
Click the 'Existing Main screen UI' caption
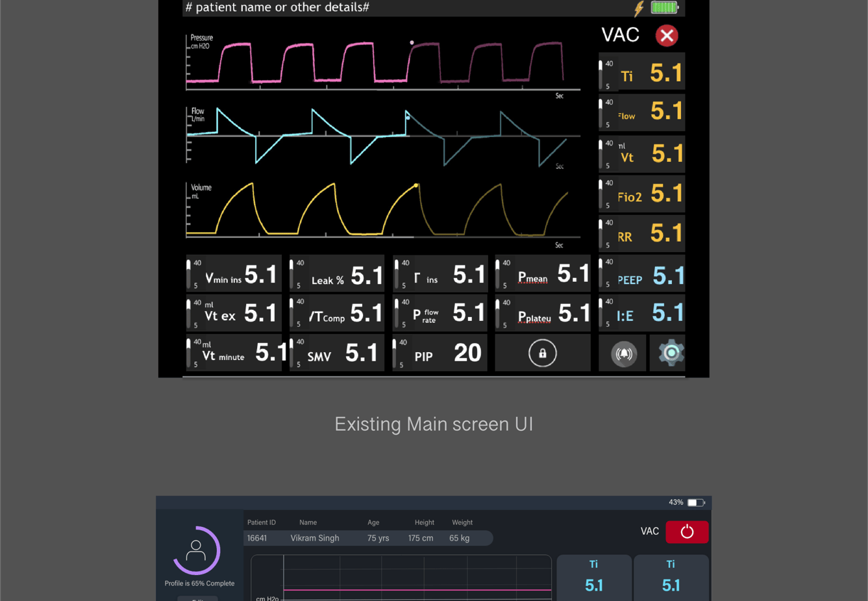pyautogui.click(x=434, y=424)
